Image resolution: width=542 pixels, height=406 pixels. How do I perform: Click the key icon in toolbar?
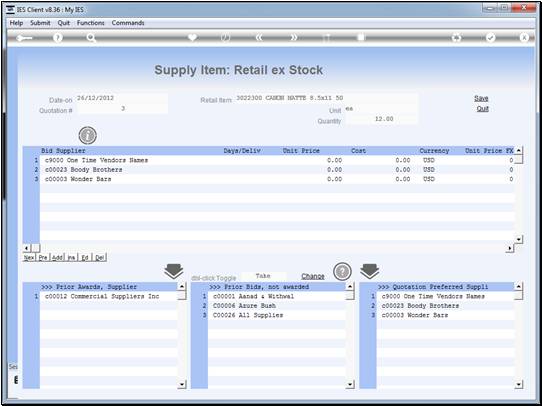(x=24, y=38)
